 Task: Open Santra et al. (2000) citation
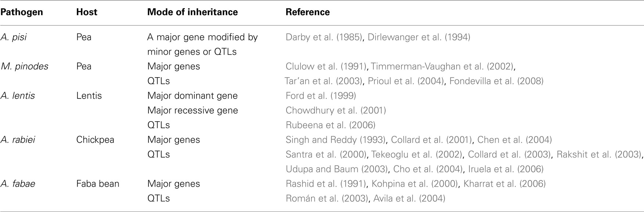coord(326,155)
